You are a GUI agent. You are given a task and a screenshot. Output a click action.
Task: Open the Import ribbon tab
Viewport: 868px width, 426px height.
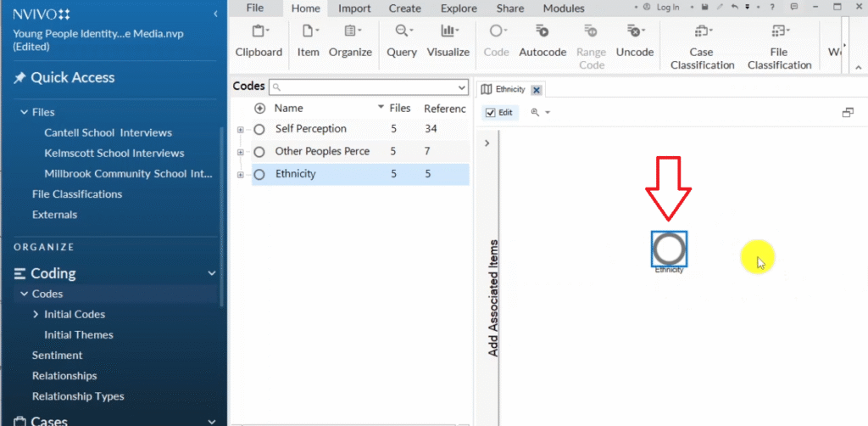[x=354, y=8]
